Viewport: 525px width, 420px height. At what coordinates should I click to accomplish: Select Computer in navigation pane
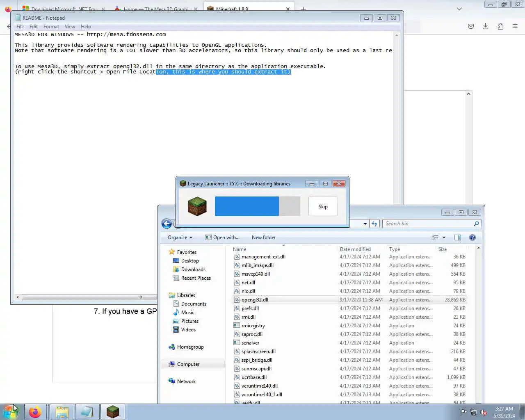(x=188, y=364)
